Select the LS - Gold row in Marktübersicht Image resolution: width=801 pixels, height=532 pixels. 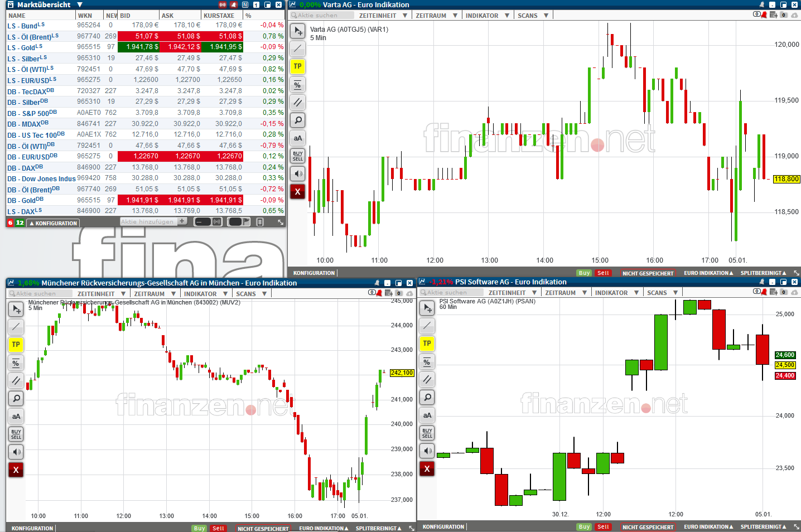146,47
